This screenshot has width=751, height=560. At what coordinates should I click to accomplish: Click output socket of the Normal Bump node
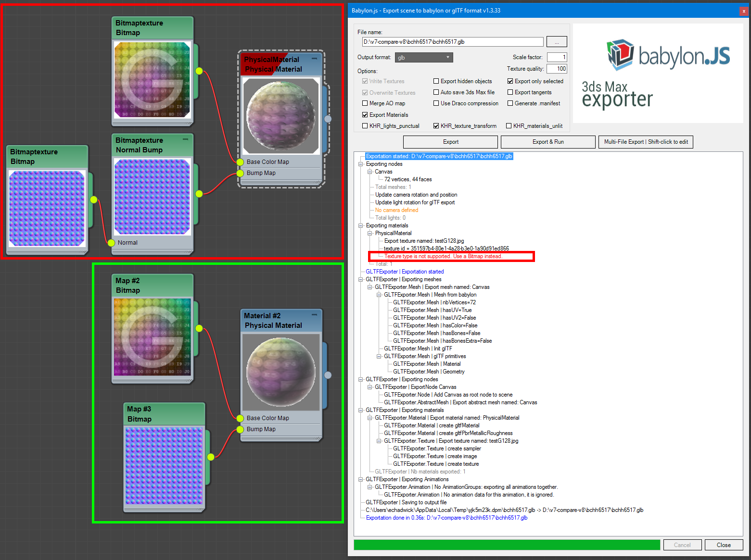pos(199,194)
